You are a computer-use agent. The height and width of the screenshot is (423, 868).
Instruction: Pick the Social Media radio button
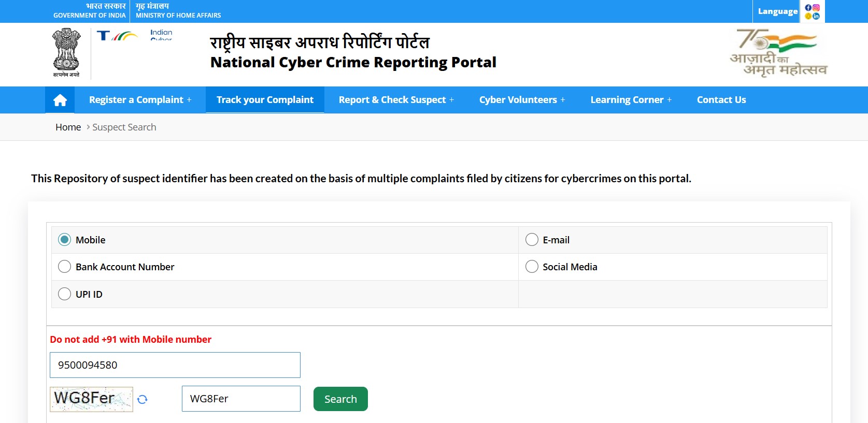pos(532,267)
